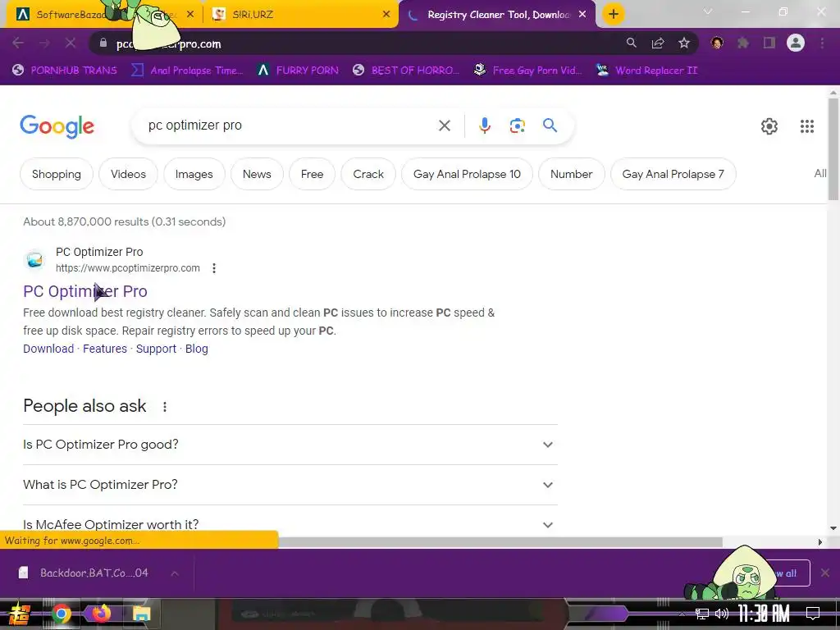Open the zoom magnifier in address bar

[632, 43]
